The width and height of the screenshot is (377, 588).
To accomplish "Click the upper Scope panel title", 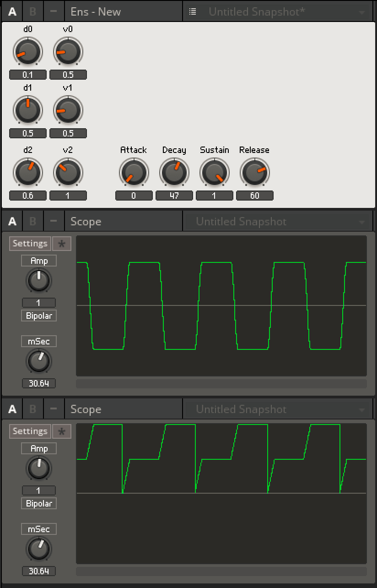I will point(86,221).
